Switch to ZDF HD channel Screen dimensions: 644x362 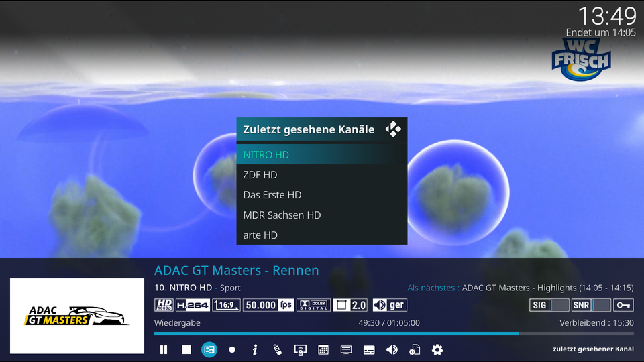[x=321, y=175]
